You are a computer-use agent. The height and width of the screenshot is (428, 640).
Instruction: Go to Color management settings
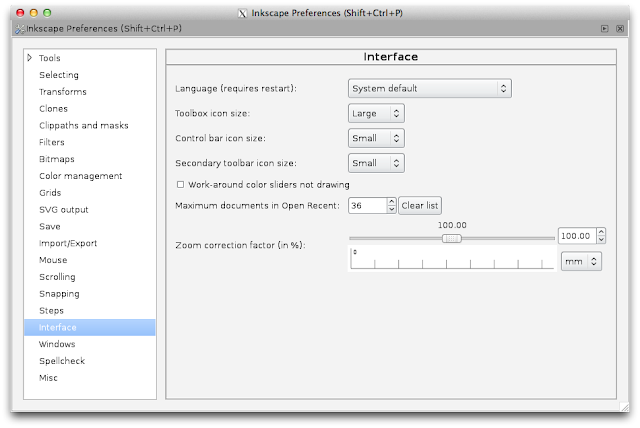80,176
